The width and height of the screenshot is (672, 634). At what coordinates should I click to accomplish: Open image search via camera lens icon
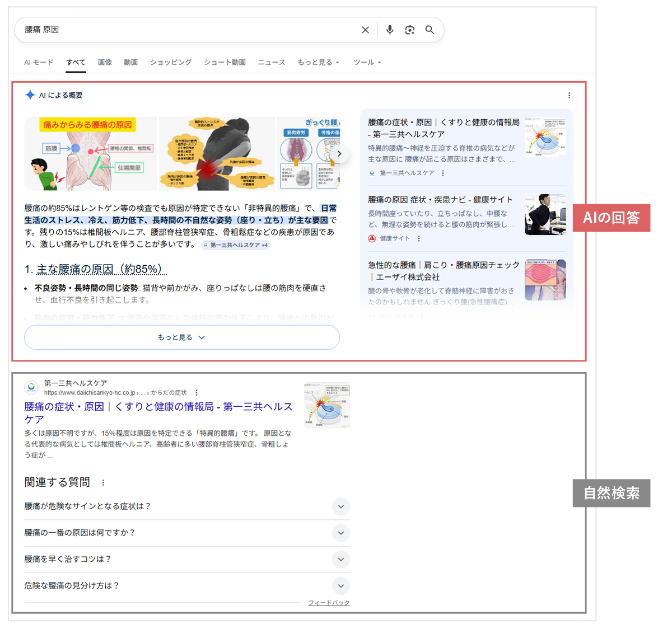[410, 30]
